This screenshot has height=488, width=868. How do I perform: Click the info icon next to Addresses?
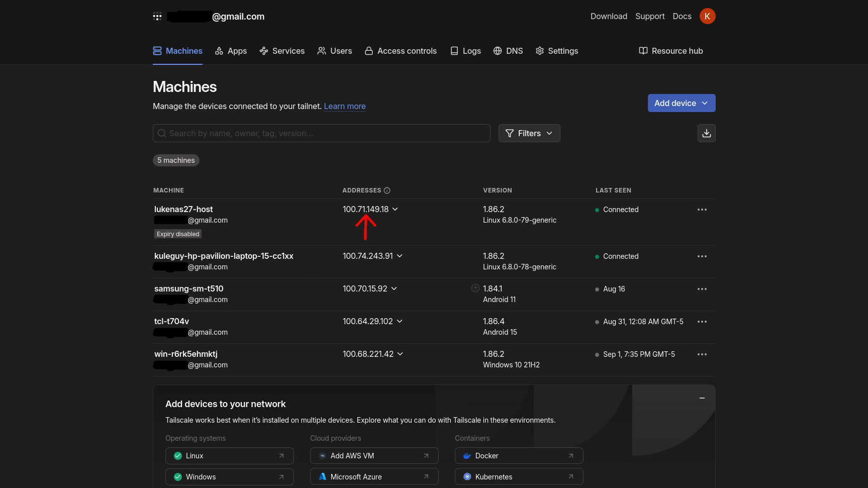[x=387, y=190]
